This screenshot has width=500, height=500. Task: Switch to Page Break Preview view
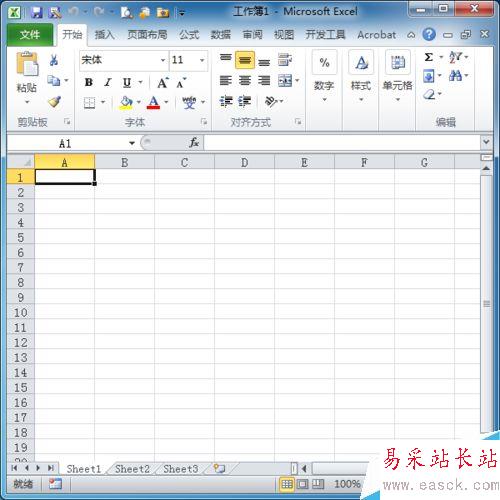(x=318, y=484)
